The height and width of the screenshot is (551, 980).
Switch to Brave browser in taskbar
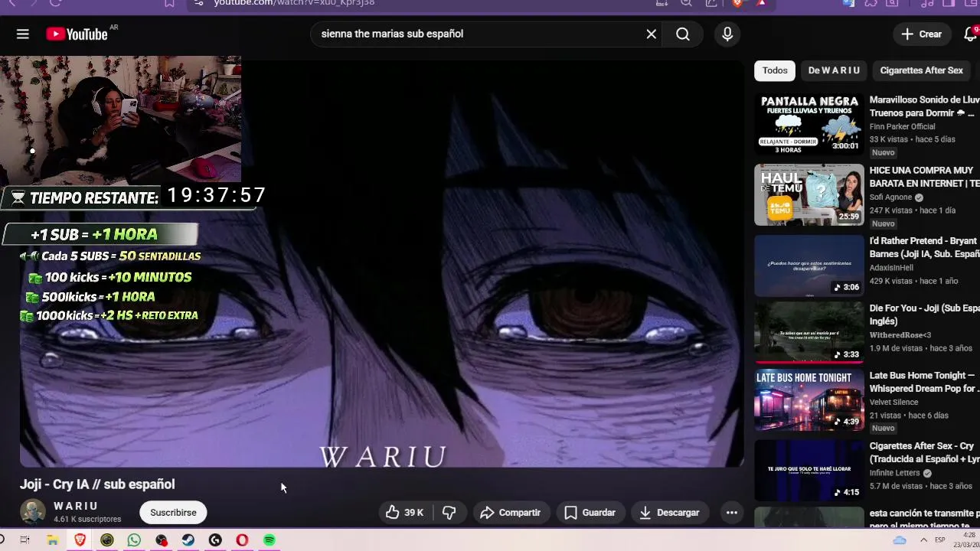click(80, 540)
